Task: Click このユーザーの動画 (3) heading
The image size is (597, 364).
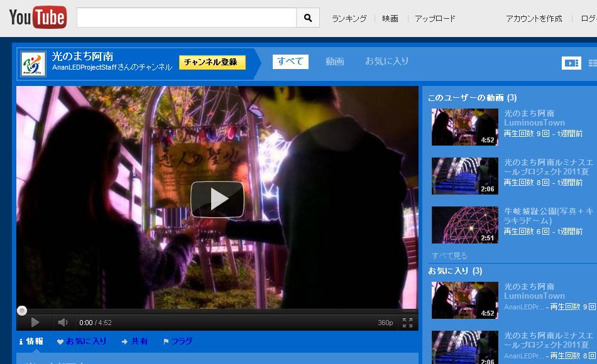Action: click(472, 98)
